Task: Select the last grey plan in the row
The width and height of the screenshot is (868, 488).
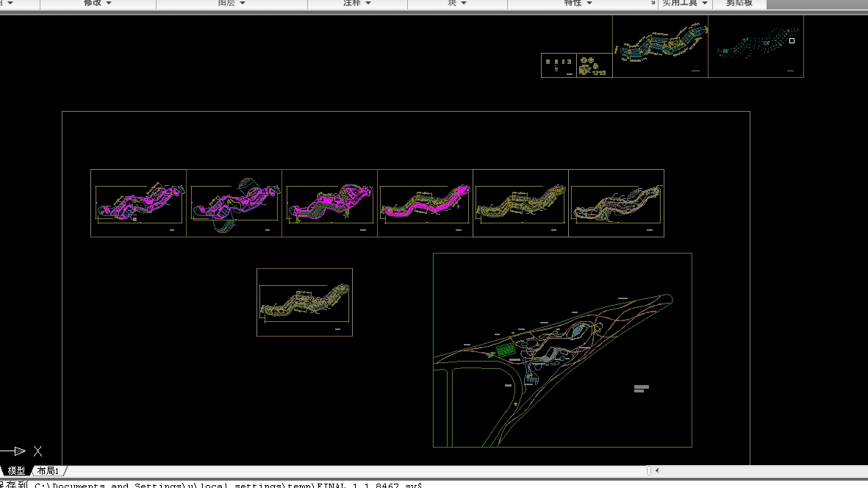Action: pos(616,204)
